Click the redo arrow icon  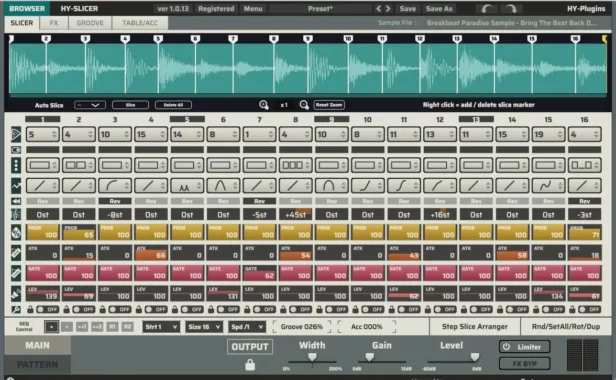tap(511, 8)
